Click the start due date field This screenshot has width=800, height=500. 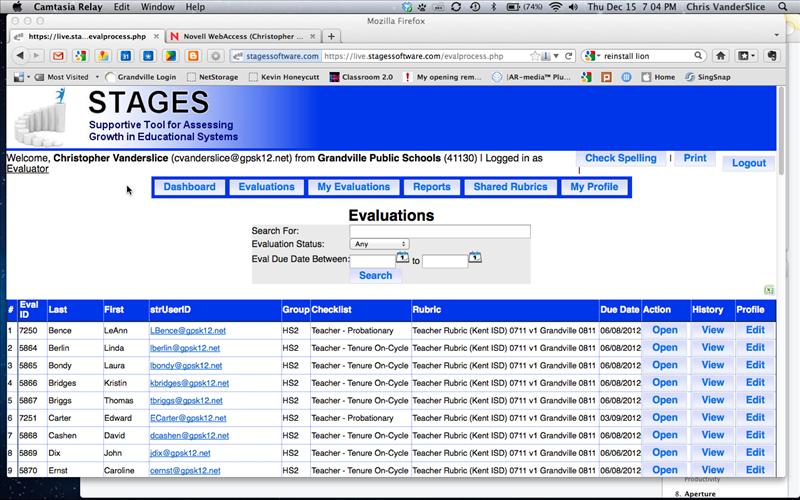(372, 261)
